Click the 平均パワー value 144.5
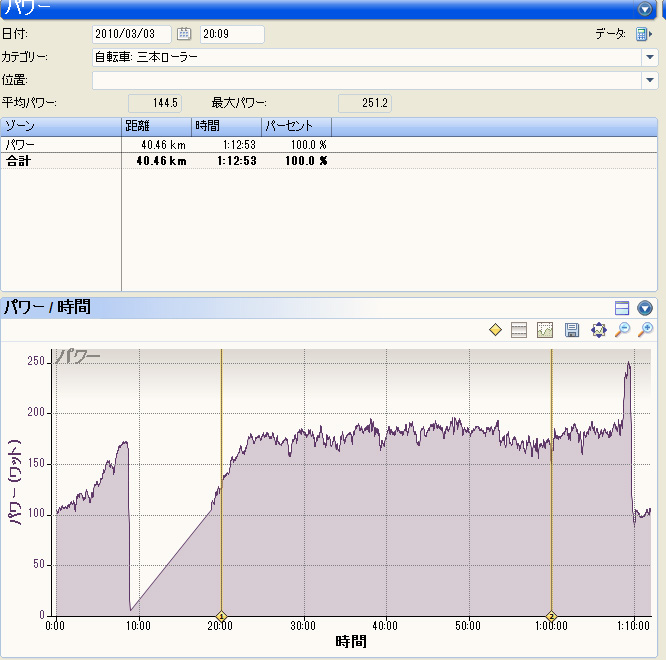666x660 pixels. click(x=155, y=103)
